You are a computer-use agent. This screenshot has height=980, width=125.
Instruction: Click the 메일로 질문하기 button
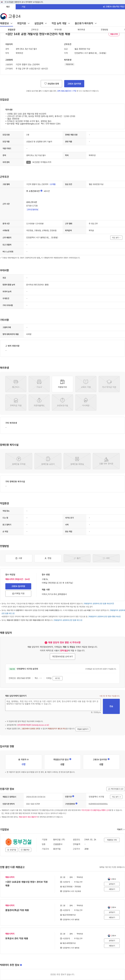[83, 729]
